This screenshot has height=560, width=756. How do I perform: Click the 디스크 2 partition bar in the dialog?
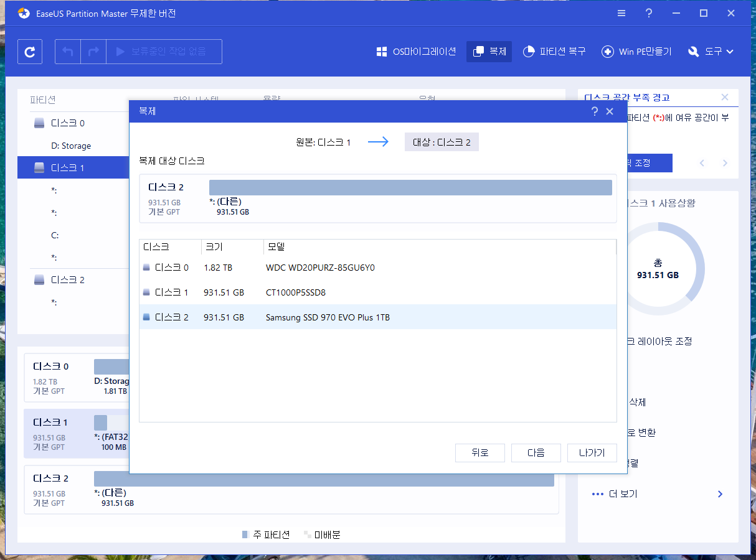tap(410, 188)
